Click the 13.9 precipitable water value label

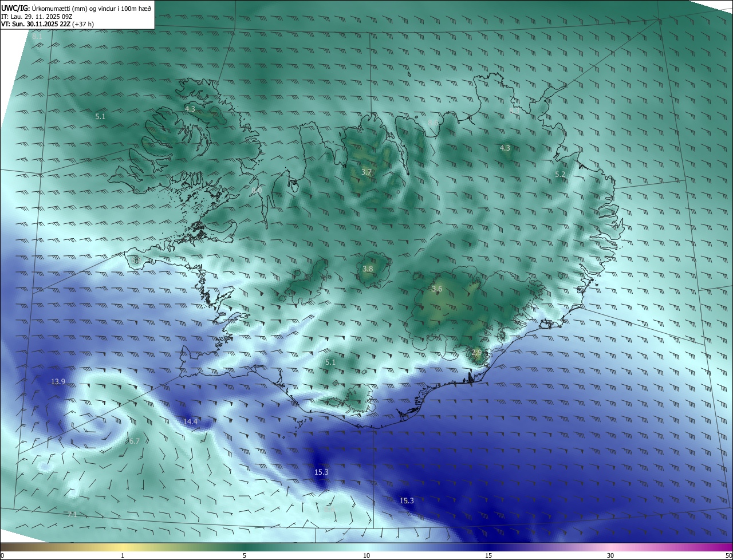click(x=58, y=382)
